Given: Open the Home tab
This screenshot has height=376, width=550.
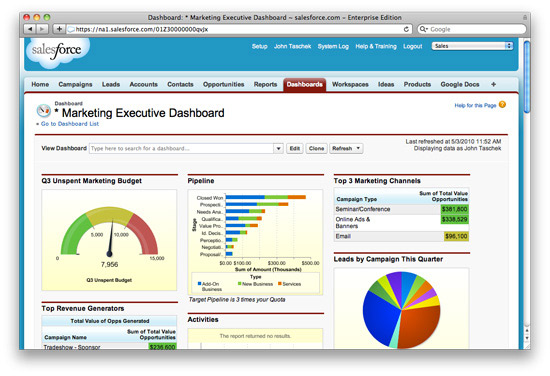Looking at the screenshot, I should click(40, 85).
